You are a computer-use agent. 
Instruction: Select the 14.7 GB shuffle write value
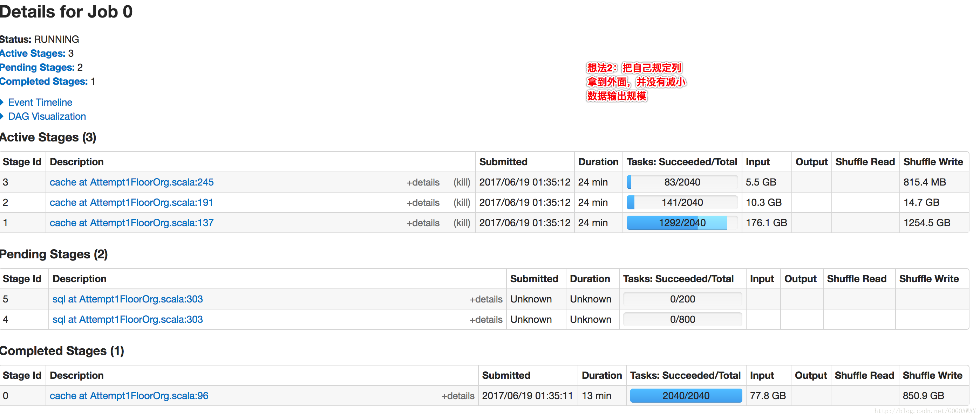coord(921,203)
